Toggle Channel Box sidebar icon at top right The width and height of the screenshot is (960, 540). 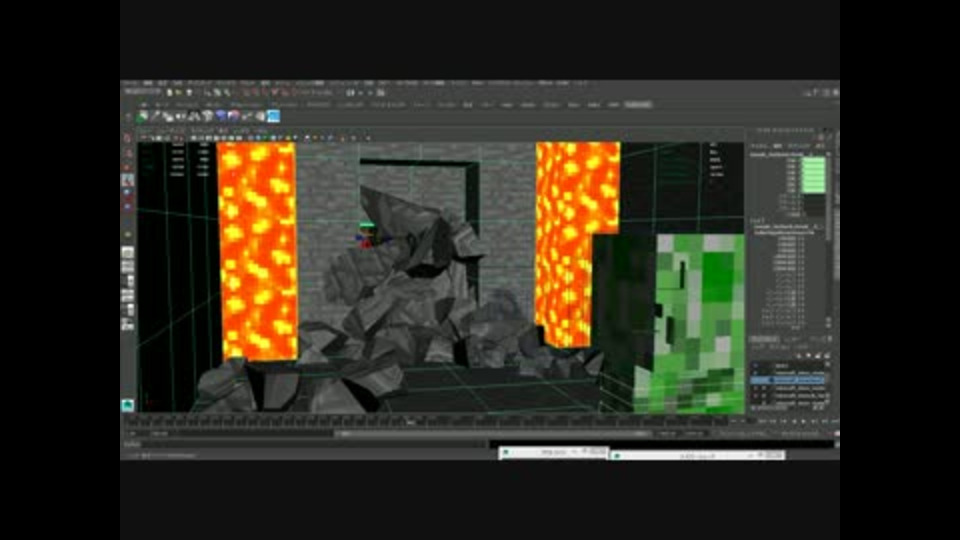[835, 92]
